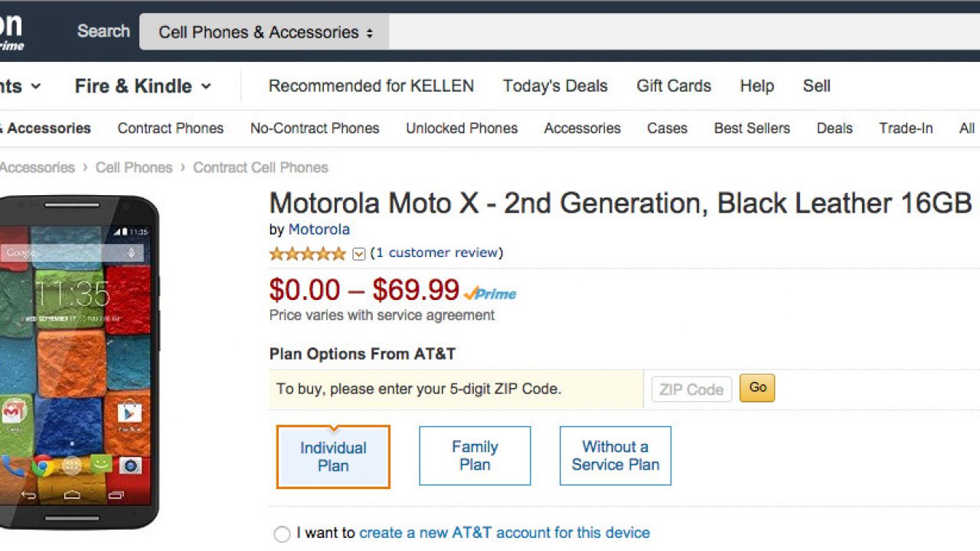
Task: Click the five-star rating icons
Action: (x=307, y=253)
